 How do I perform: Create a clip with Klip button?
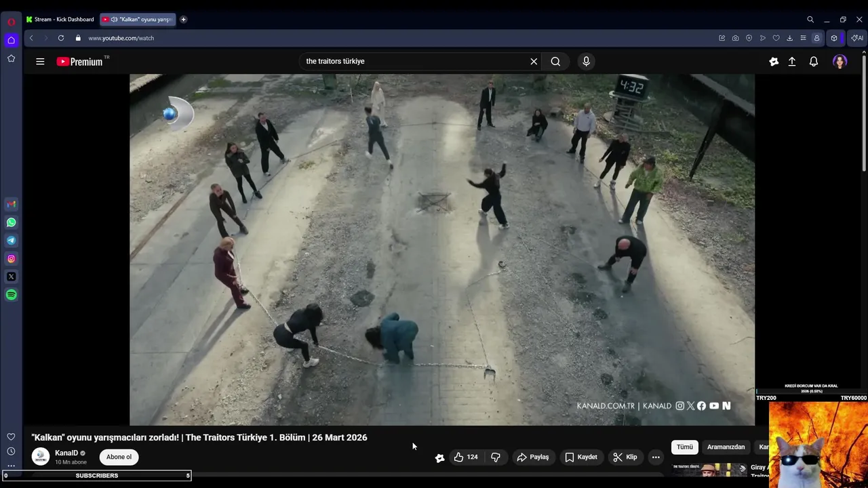click(625, 457)
